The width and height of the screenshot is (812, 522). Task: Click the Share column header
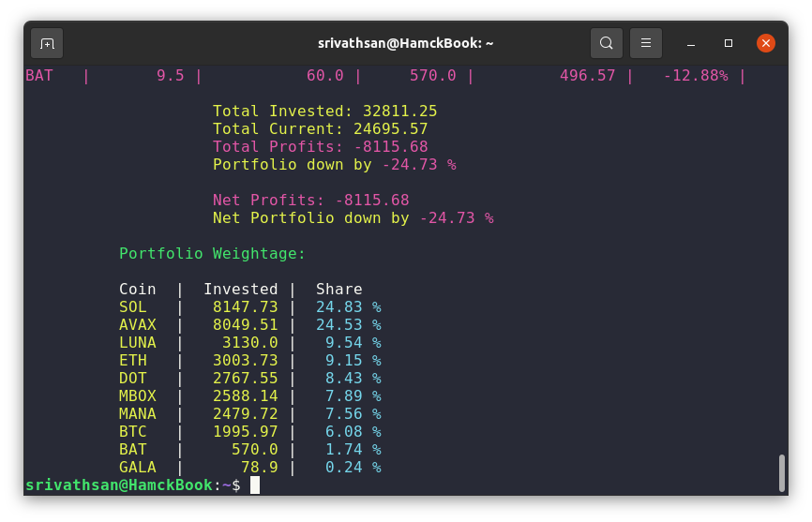338,290
